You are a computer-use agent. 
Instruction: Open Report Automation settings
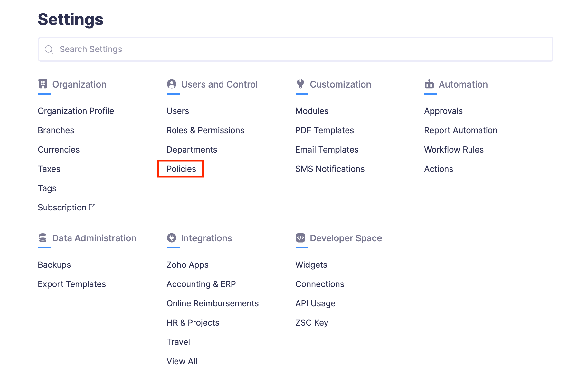click(460, 130)
